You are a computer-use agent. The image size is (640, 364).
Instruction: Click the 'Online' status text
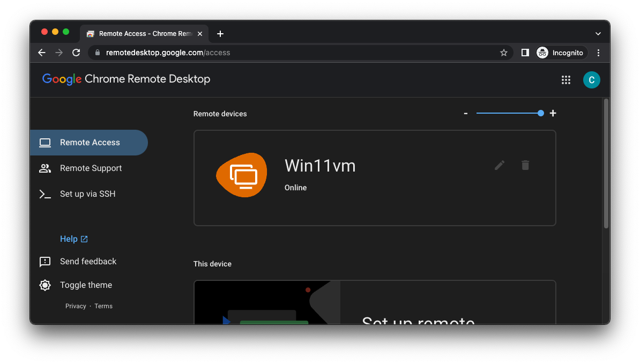pyautogui.click(x=295, y=188)
